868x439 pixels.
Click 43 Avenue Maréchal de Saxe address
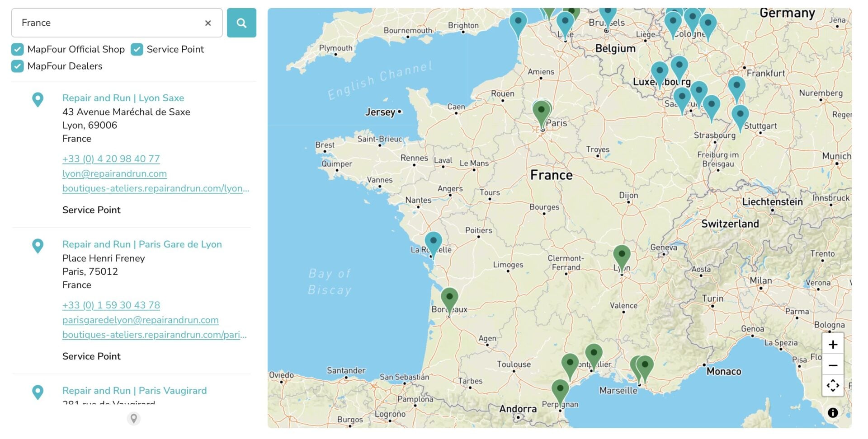(126, 112)
